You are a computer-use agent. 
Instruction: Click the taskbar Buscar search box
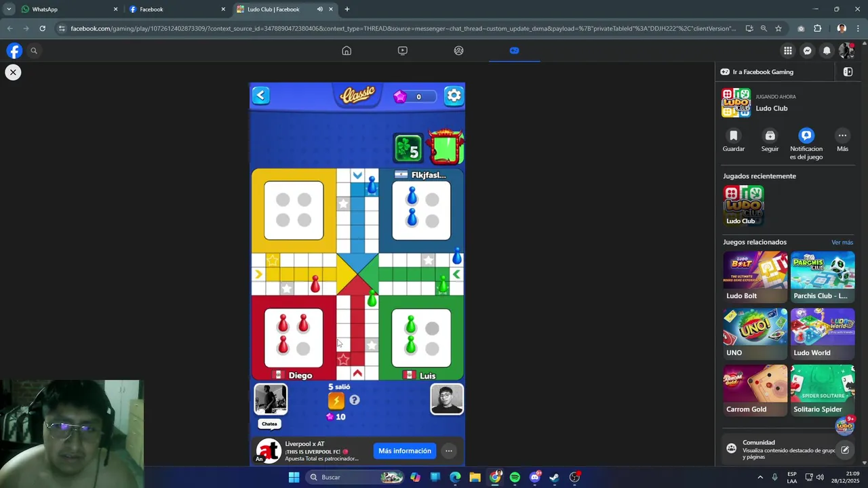coord(355,477)
